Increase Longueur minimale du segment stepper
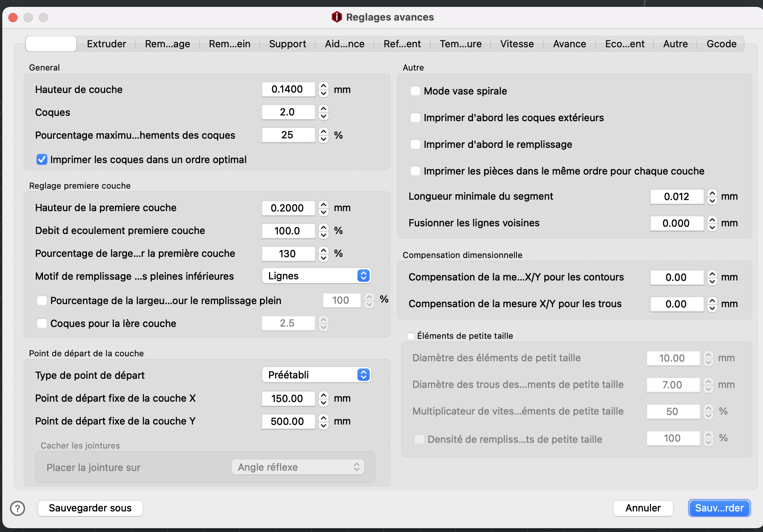This screenshot has width=763, height=532. [712, 193]
